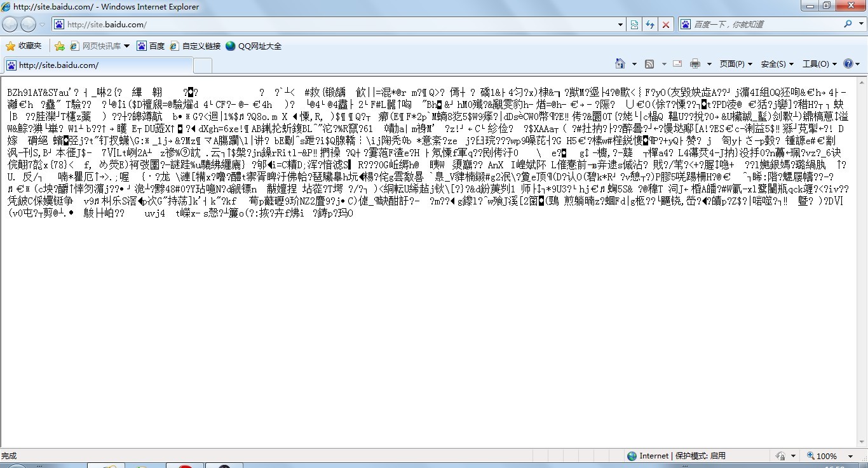Click the add to favorites bar star icon
The width and height of the screenshot is (868, 468).
(x=60, y=46)
